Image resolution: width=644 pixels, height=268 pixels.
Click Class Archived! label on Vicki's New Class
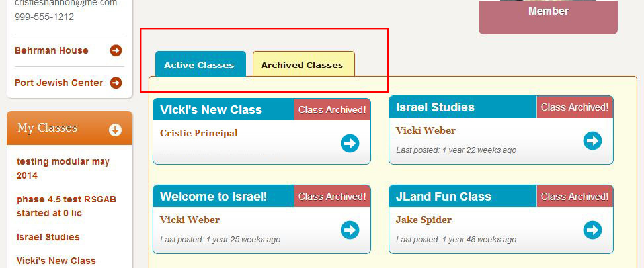tap(332, 110)
